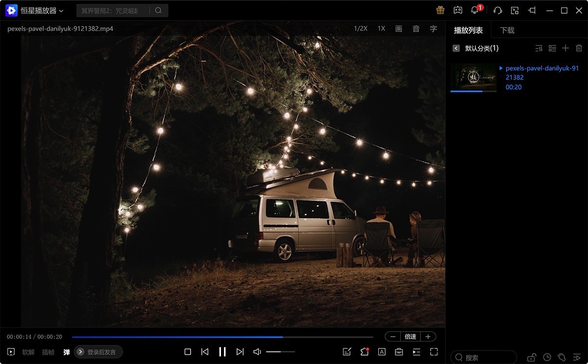Click the 倍速 speed button

pyautogui.click(x=410, y=337)
